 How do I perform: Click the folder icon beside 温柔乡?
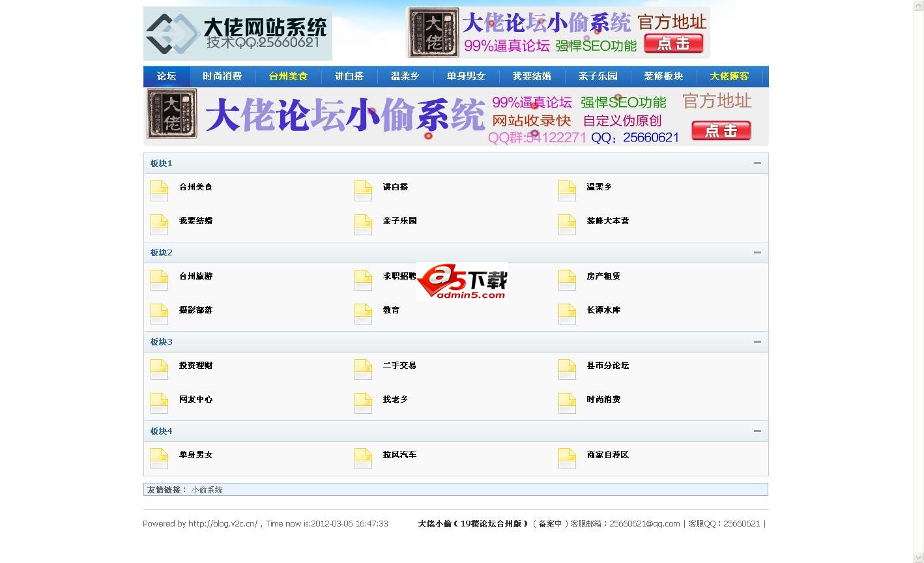tap(567, 190)
